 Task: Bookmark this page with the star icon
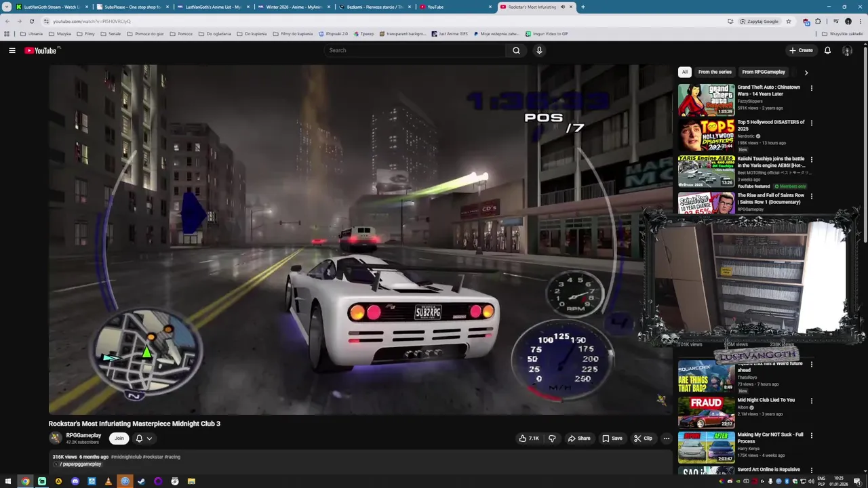(789, 21)
